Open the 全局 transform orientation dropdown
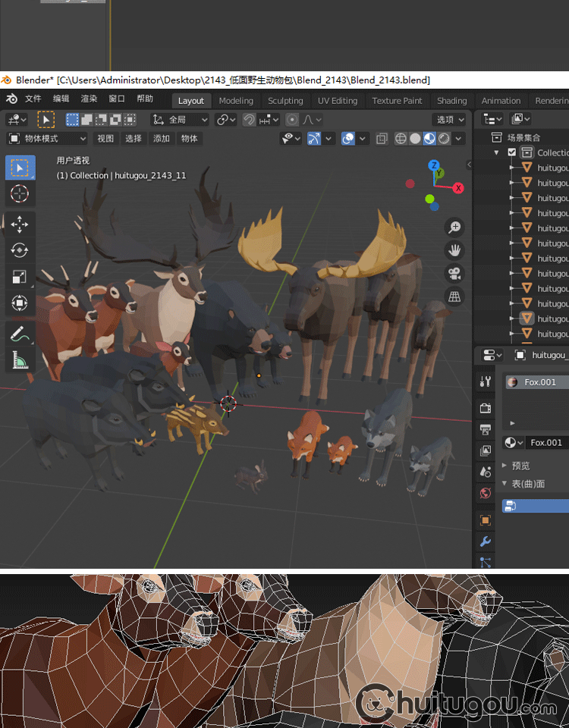 coord(181,120)
